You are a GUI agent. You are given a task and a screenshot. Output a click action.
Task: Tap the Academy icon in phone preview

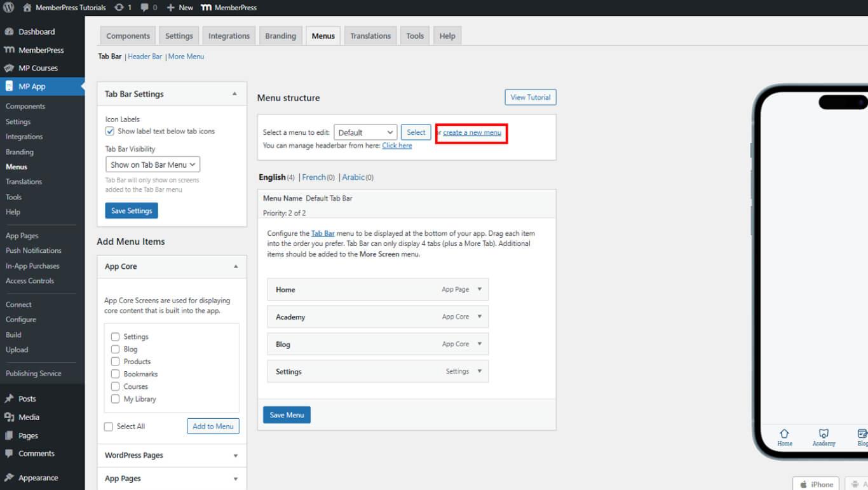pyautogui.click(x=824, y=433)
